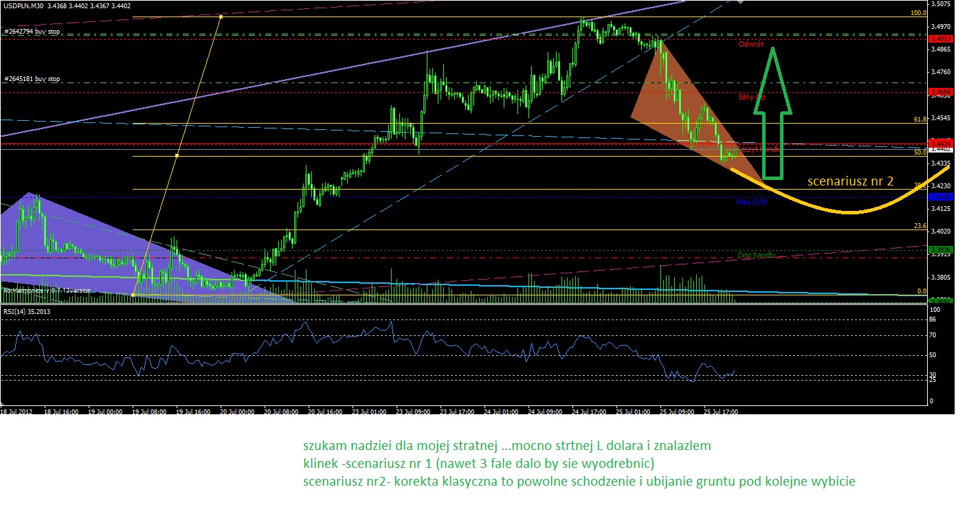Click the 3.5075 price scale value
The image size is (980, 529).
tap(940, 3)
